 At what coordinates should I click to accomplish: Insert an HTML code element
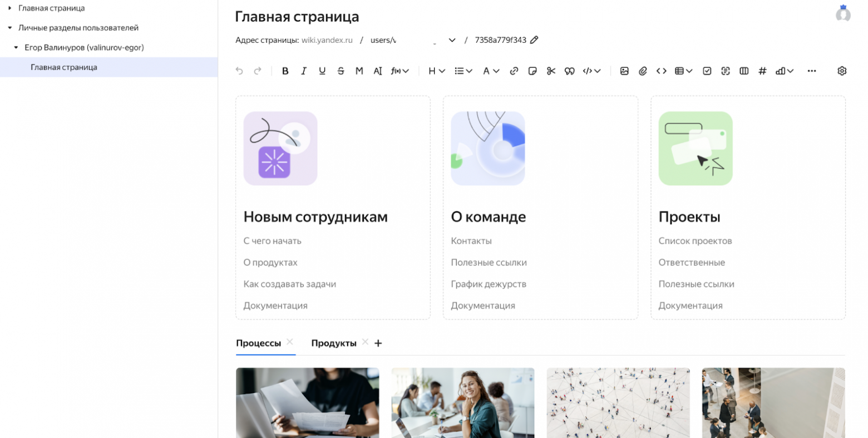pyautogui.click(x=662, y=71)
